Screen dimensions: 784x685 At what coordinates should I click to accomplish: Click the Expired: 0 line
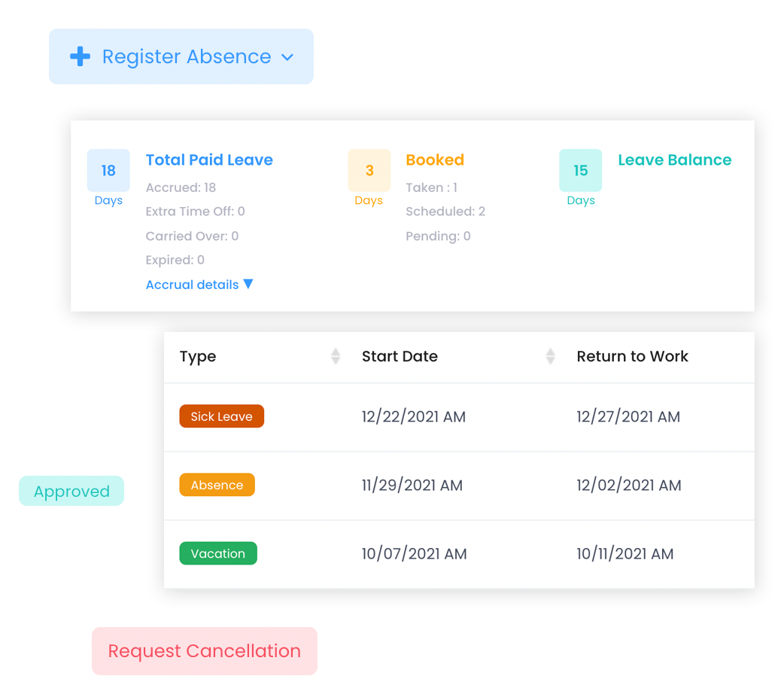pos(175,260)
